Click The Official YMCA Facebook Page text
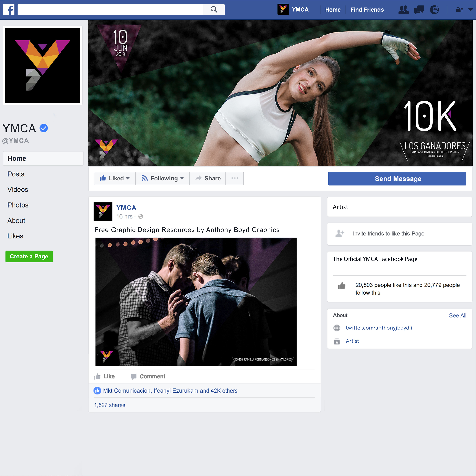Screen dimensions: 476x476 pyautogui.click(x=375, y=259)
